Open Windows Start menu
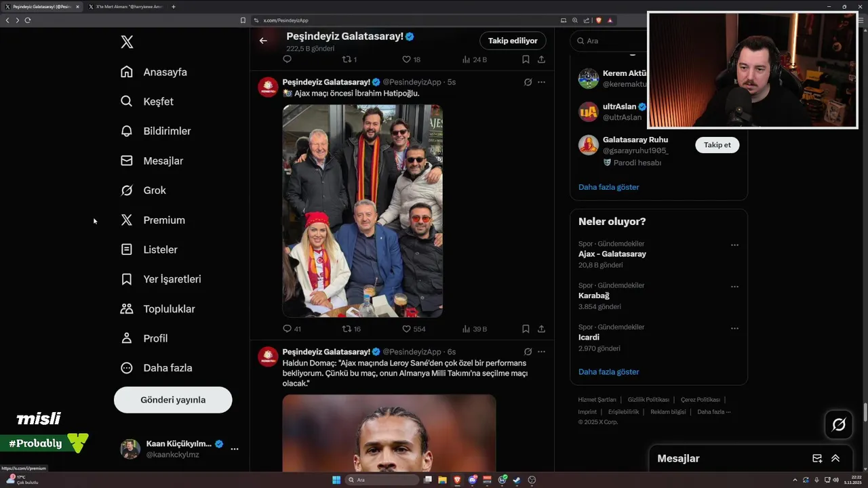Viewport: 868px width, 488px height. tap(336, 480)
